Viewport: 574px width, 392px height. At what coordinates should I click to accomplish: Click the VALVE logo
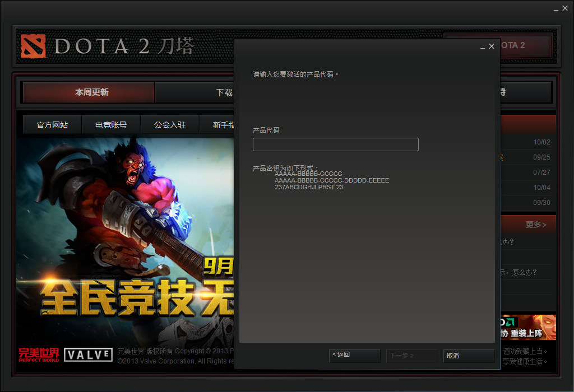pyautogui.click(x=88, y=354)
